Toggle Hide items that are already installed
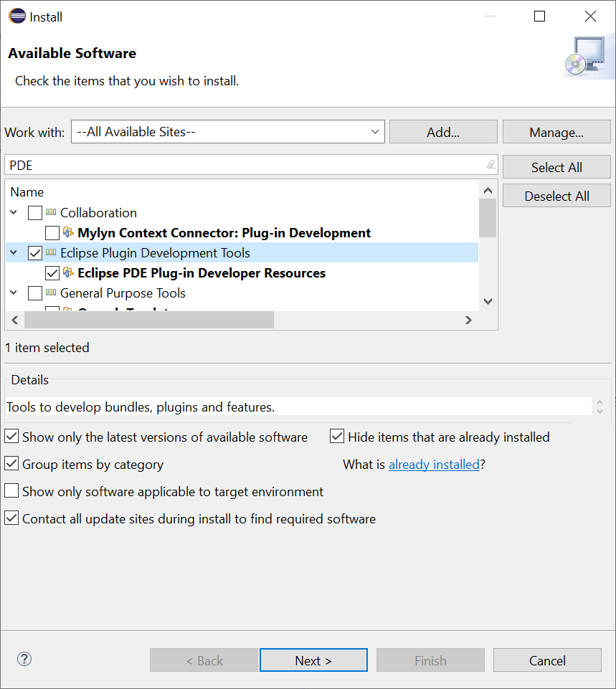 point(337,437)
